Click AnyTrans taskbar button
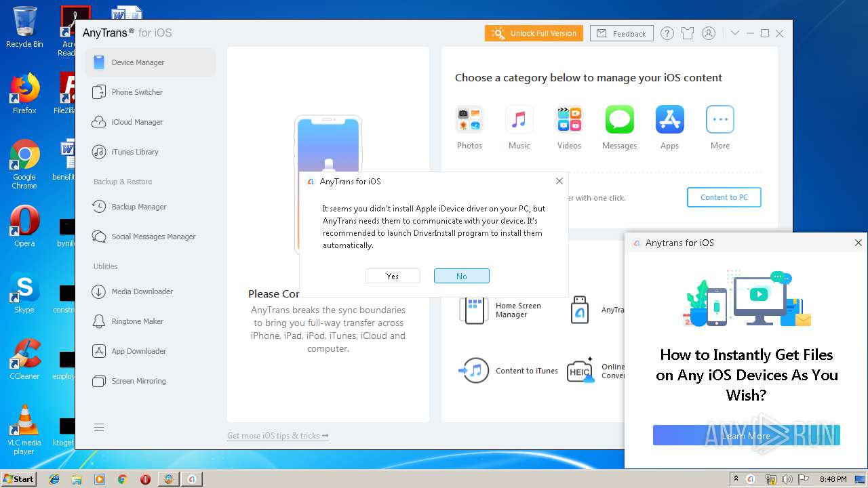The image size is (868, 488). tap(192, 479)
